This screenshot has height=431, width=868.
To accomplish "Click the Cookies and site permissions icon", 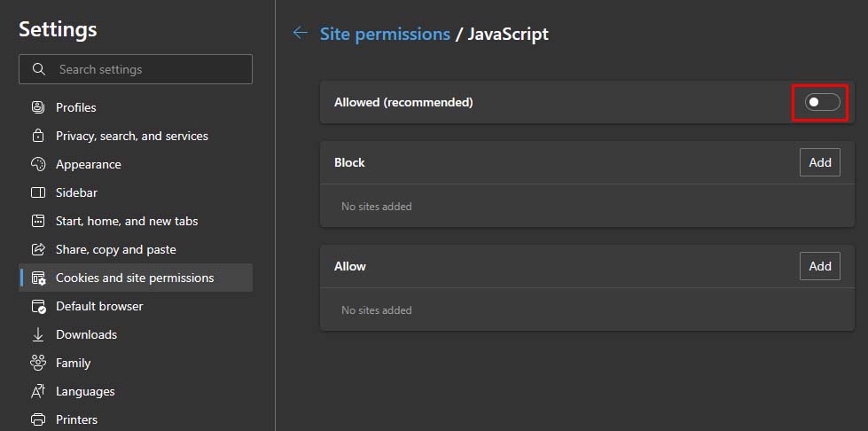I will (38, 278).
